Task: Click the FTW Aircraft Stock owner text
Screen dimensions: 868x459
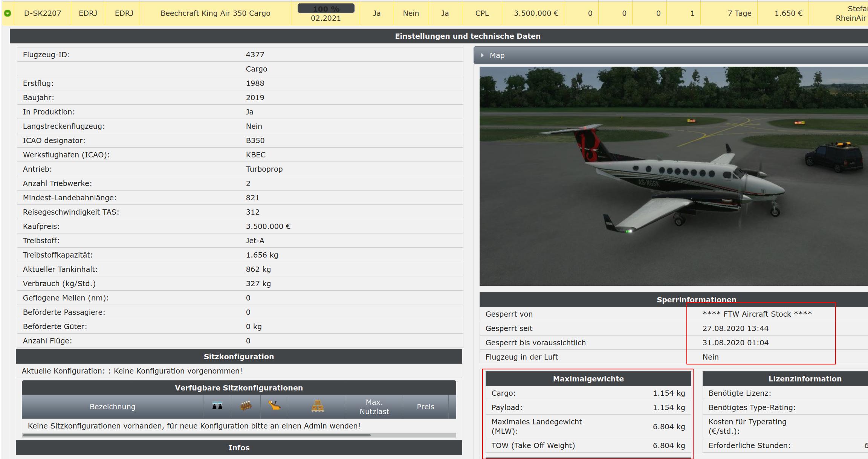Action: tap(757, 314)
